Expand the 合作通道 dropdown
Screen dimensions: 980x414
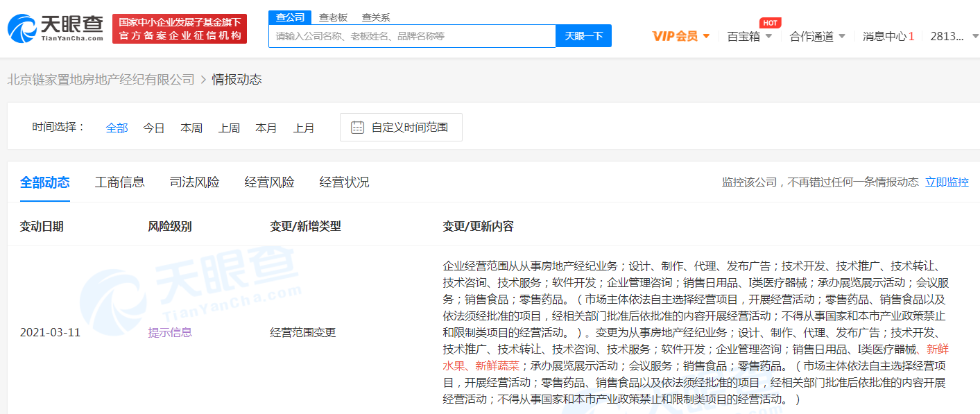(817, 36)
